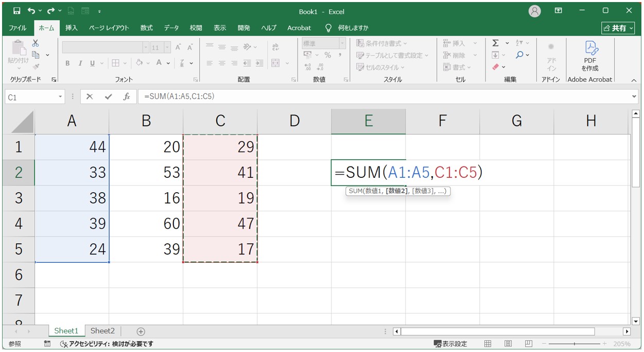The height and width of the screenshot is (352, 644).
Task: Click the Increase Font Size icon
Action: click(178, 47)
